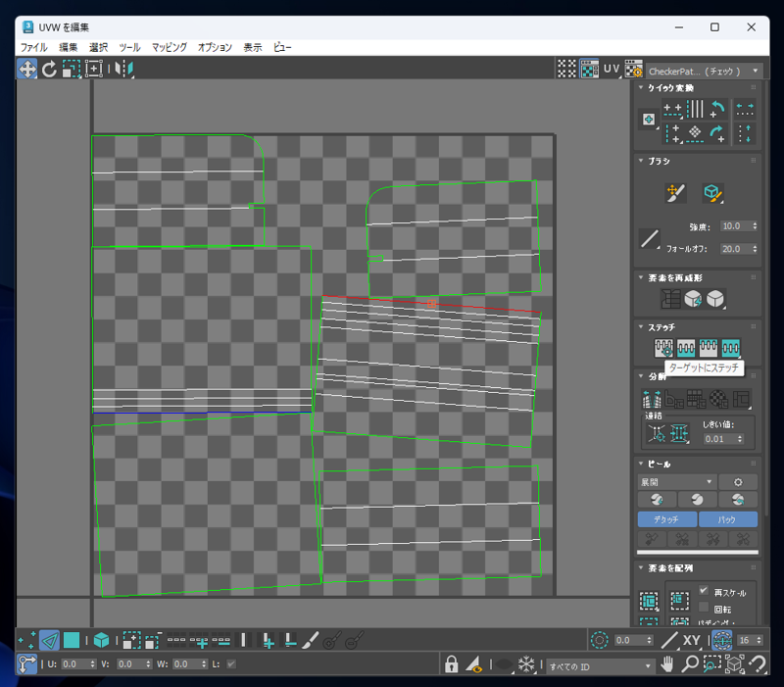Open the ビュー menu
Image resolution: width=784 pixels, height=687 pixels.
point(282,47)
